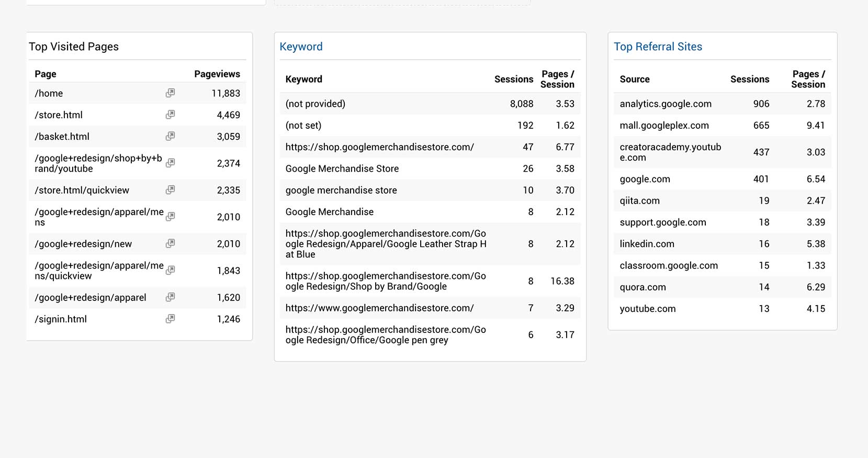Sort referral table by Sessions header
Screen dimensions: 868x458
pyautogui.click(x=750, y=79)
